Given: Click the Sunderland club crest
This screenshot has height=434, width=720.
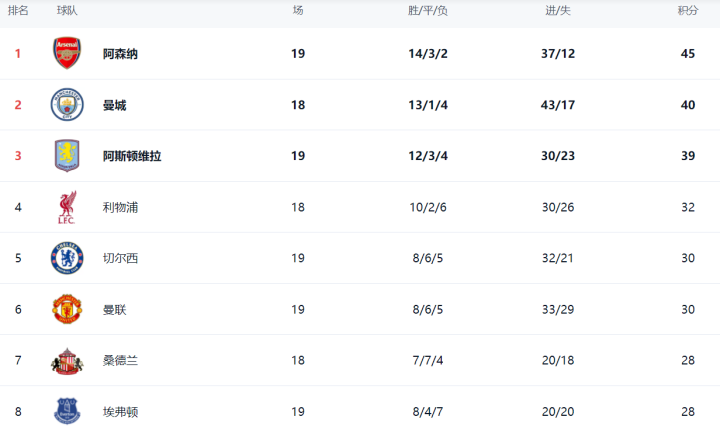Looking at the screenshot, I should [67, 361].
